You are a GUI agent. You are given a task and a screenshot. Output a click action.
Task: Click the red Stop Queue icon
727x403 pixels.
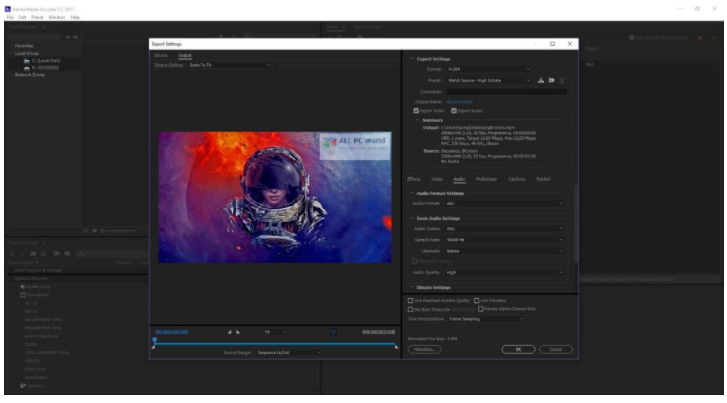point(700,38)
